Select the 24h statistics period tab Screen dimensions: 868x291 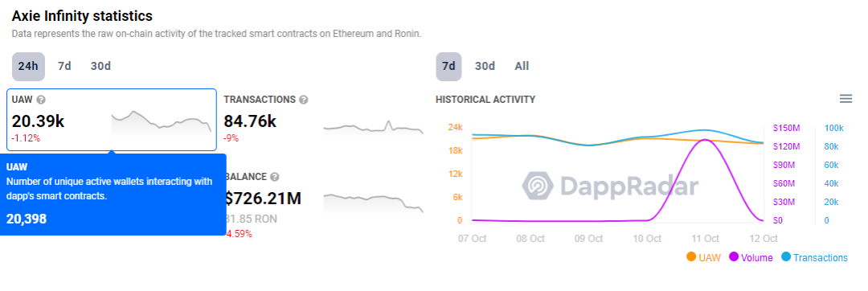(x=28, y=67)
